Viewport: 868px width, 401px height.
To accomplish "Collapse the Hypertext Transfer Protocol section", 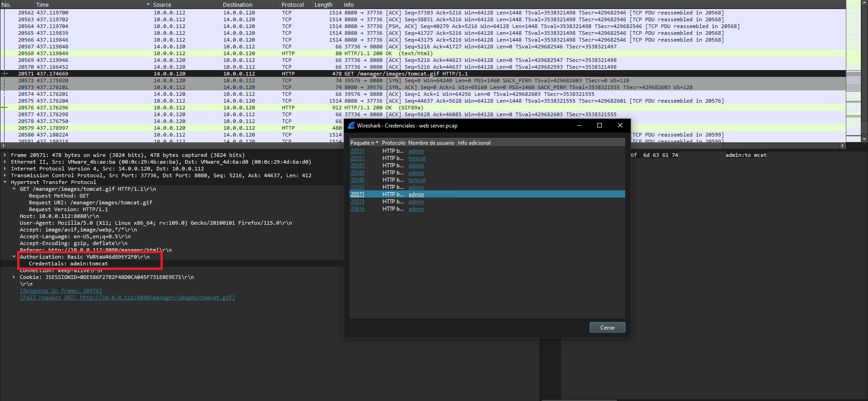I will 5,182.
